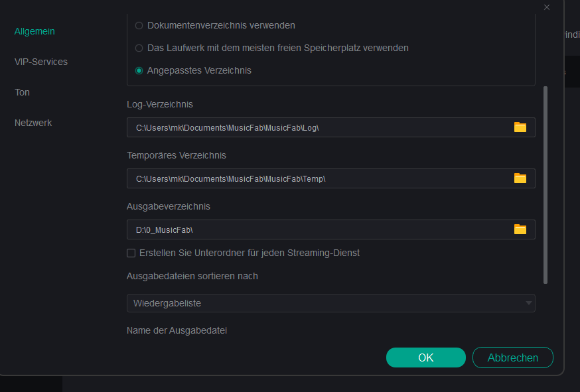Browse folder for Ausgabeverzeichnis
Image resolution: width=580 pixels, height=392 pixels.
click(520, 229)
